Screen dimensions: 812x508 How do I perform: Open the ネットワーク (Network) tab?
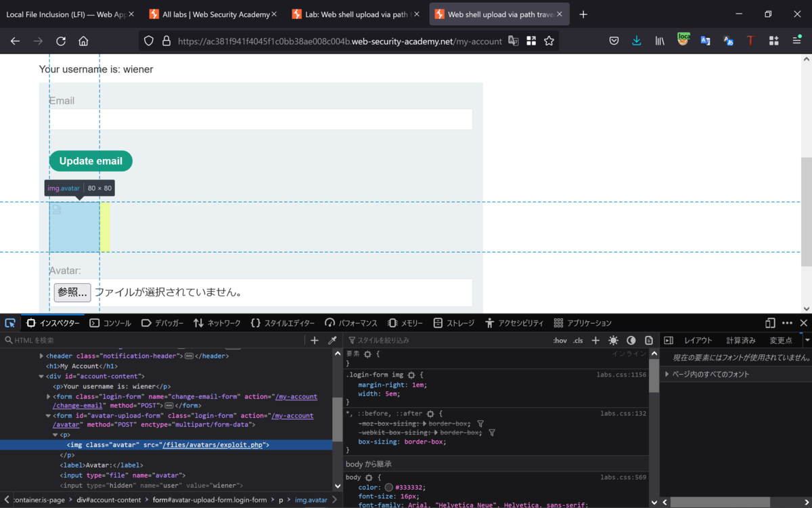pos(217,323)
